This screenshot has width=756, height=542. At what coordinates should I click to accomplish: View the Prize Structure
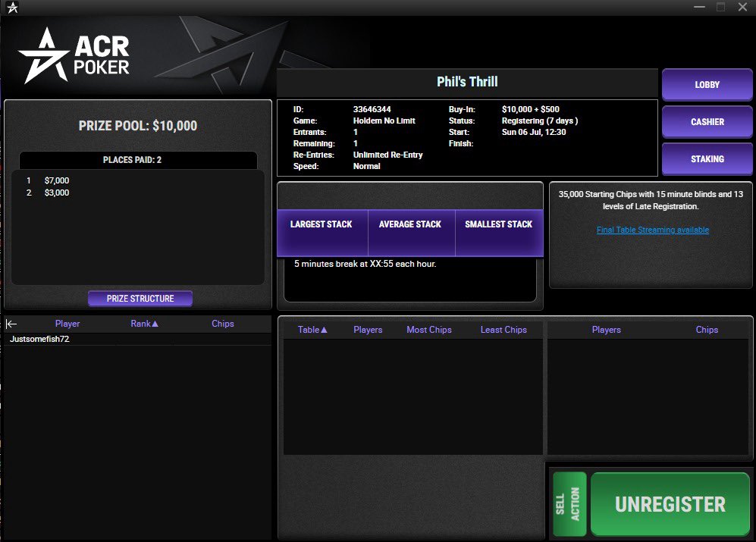[140, 299]
